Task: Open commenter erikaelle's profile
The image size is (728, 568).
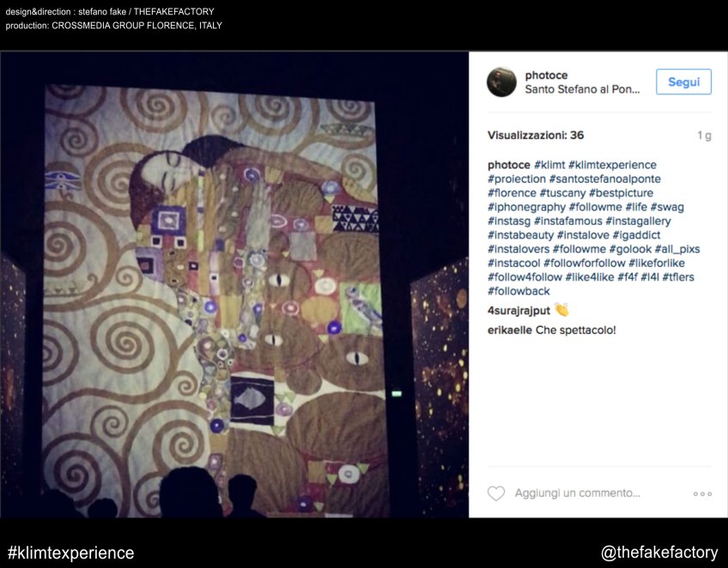Action: coord(510,330)
